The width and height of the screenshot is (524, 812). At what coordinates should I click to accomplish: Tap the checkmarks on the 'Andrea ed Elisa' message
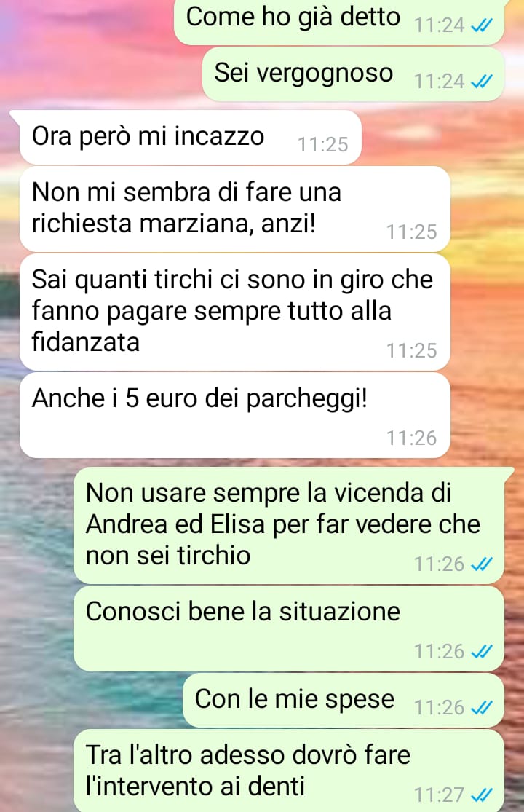tap(481, 564)
